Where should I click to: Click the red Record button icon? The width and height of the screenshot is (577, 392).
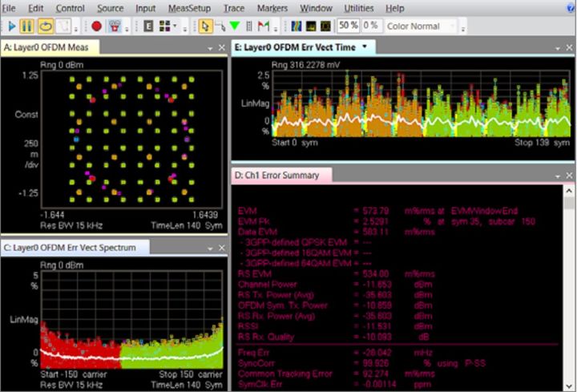click(x=96, y=26)
